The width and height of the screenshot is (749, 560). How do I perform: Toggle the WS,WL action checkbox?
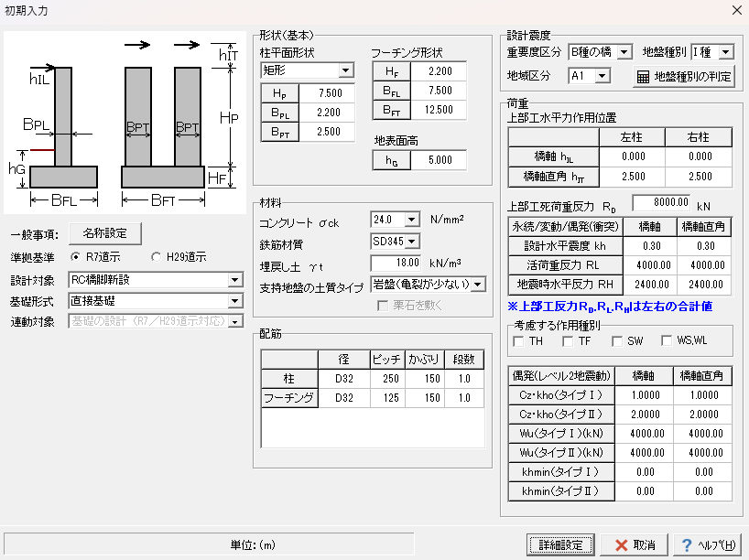click(x=667, y=341)
